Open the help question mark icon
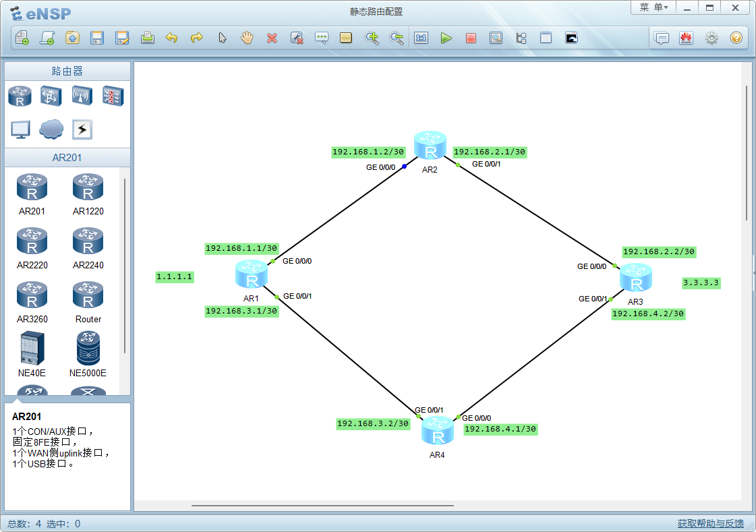This screenshot has width=756, height=532. (x=736, y=38)
